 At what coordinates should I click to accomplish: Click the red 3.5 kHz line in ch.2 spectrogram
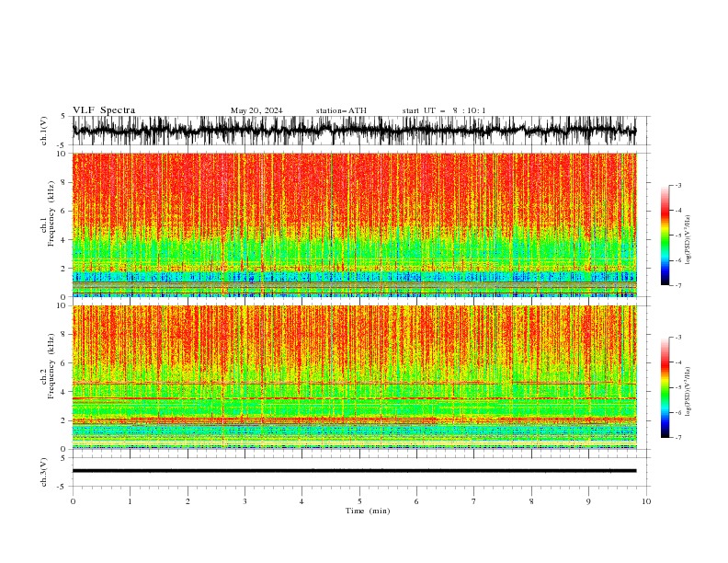coord(354,398)
